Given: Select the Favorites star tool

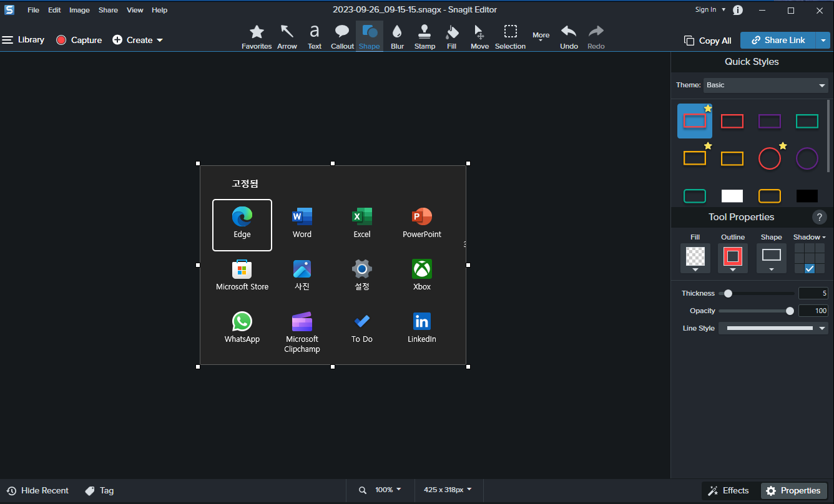Looking at the screenshot, I should pos(257,37).
